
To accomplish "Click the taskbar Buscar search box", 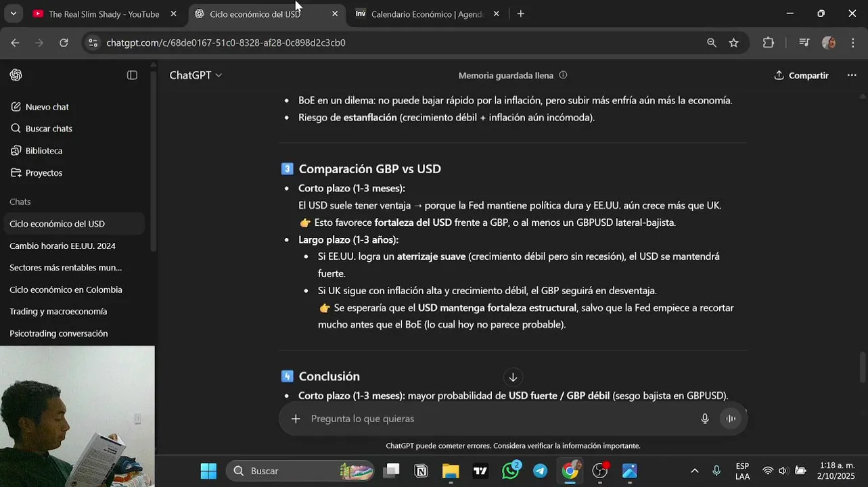I will pyautogui.click(x=300, y=471).
